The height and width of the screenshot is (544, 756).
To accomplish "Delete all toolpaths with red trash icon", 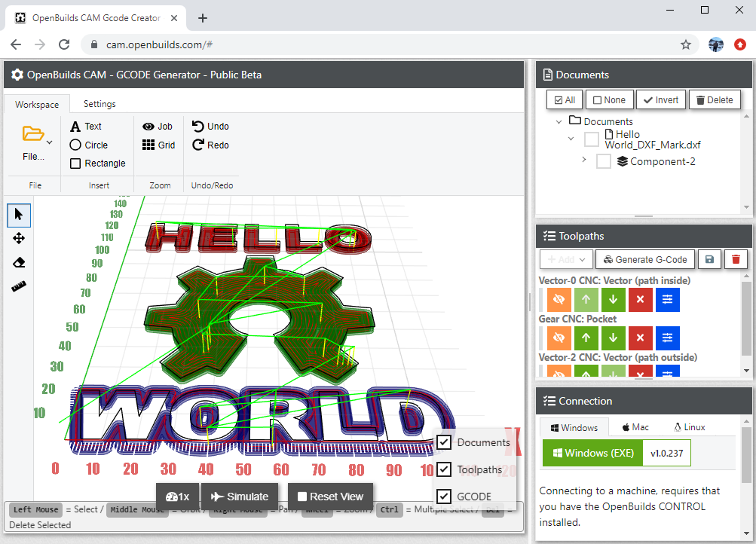I will coord(736,259).
